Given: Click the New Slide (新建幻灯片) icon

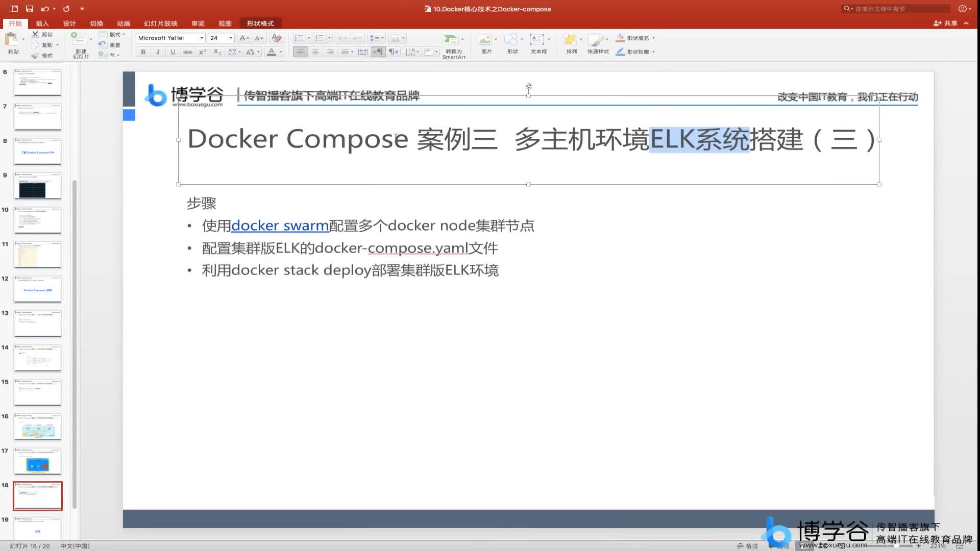Looking at the screenshot, I should point(79,39).
